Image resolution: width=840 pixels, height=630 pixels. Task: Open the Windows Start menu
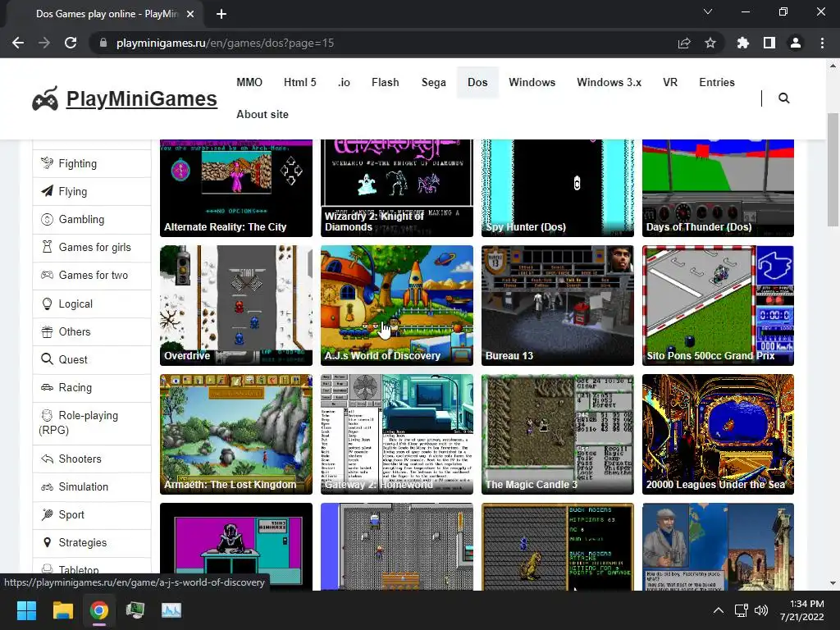click(26, 610)
